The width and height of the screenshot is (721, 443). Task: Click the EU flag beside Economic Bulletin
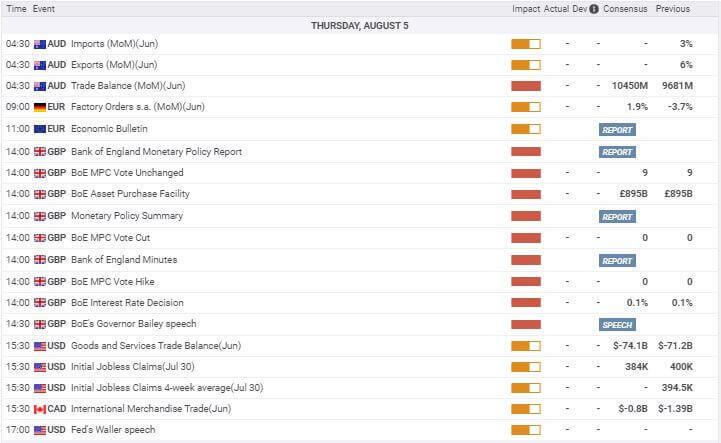click(x=40, y=129)
